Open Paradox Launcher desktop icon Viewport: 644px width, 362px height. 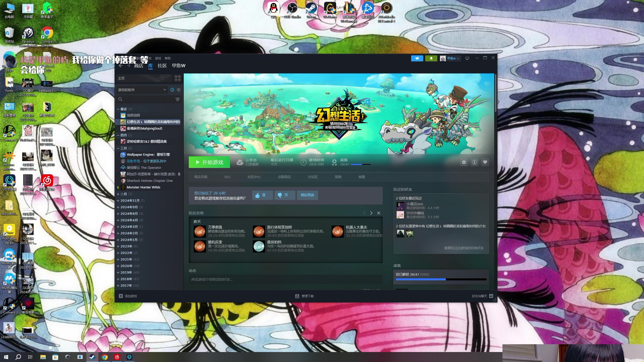coord(28,37)
